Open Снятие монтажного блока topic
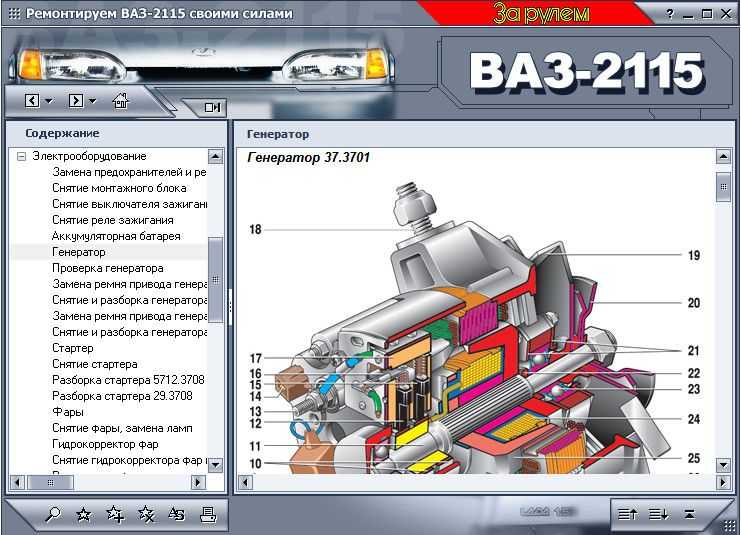Screen dimensions: 741x535 [x=119, y=188]
